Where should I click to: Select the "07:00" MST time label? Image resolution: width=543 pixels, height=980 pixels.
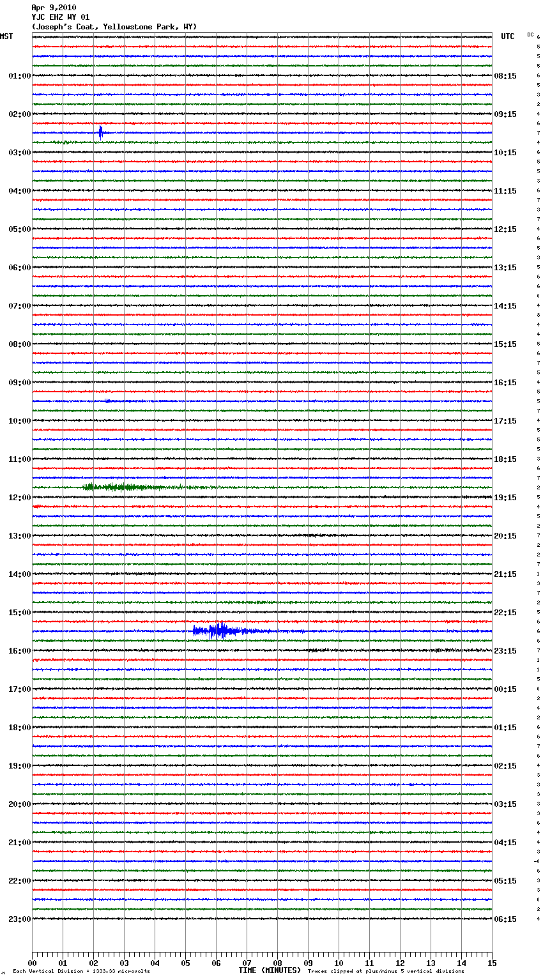pyautogui.click(x=20, y=306)
